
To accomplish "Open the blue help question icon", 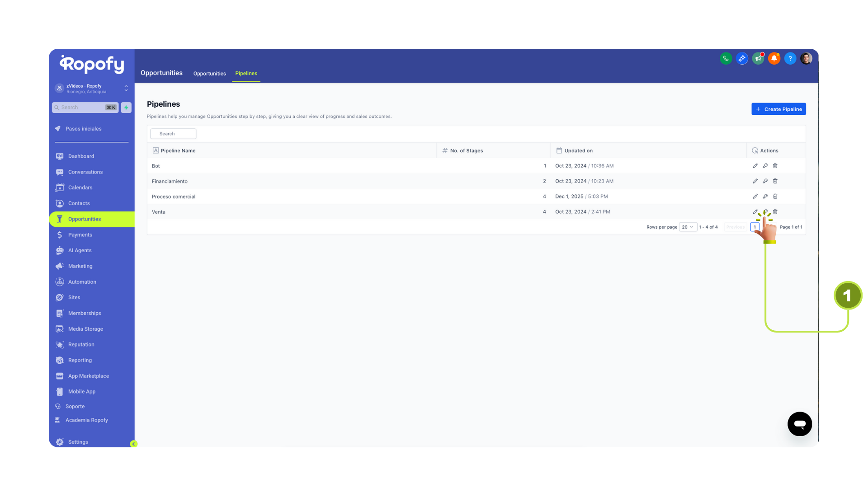I will [x=790, y=58].
